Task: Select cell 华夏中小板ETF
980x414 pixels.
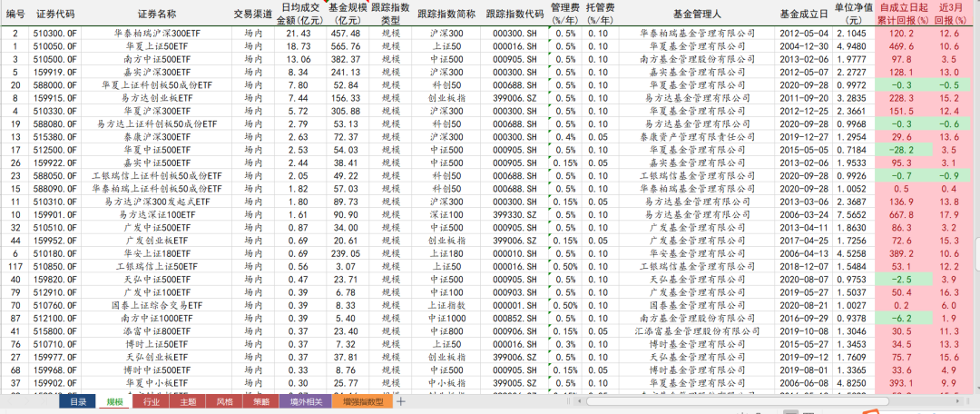Action: [x=156, y=383]
